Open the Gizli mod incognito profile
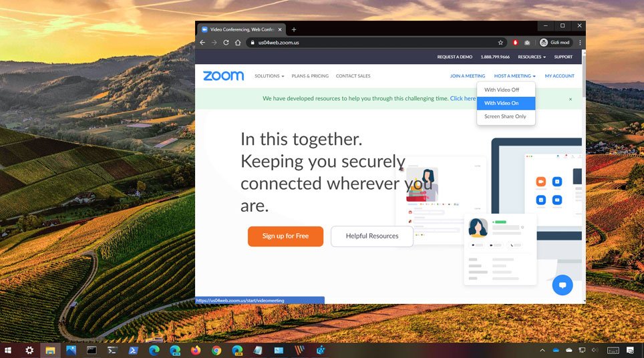Image resolution: width=644 pixels, height=358 pixels. coord(555,42)
